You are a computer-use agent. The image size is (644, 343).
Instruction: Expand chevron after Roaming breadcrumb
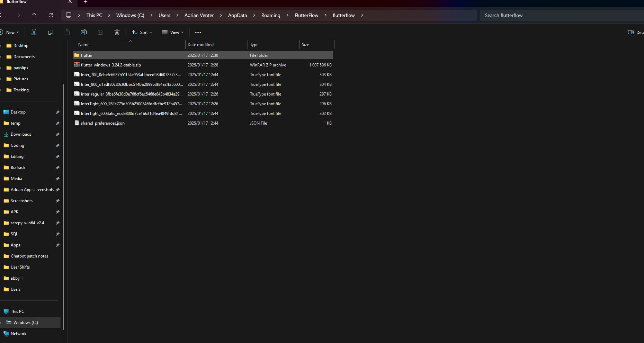click(287, 15)
